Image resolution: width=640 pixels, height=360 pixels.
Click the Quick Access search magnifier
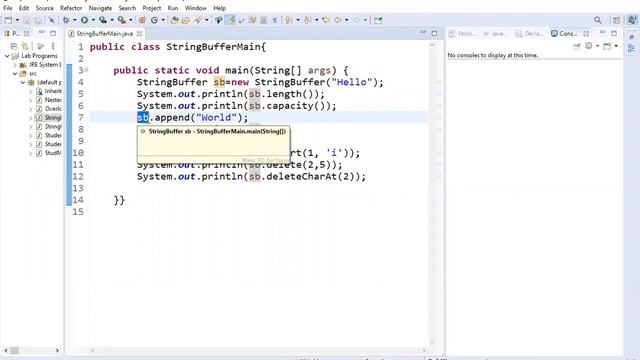pos(598,20)
